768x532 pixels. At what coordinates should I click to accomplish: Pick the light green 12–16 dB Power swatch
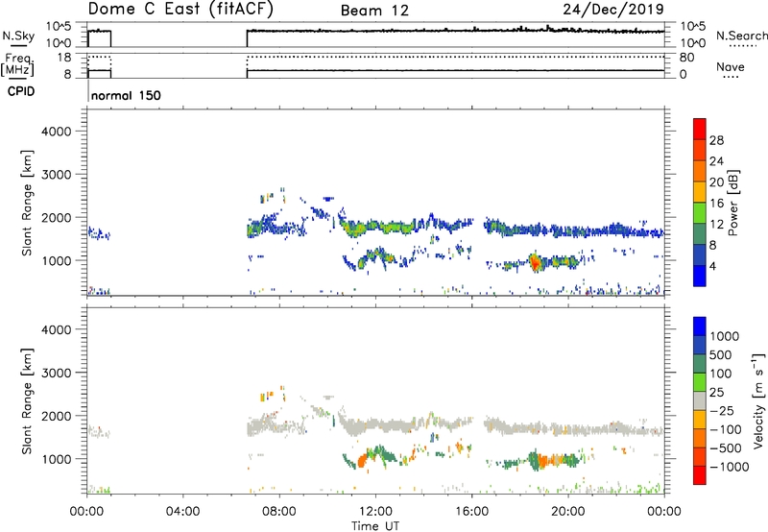point(700,212)
